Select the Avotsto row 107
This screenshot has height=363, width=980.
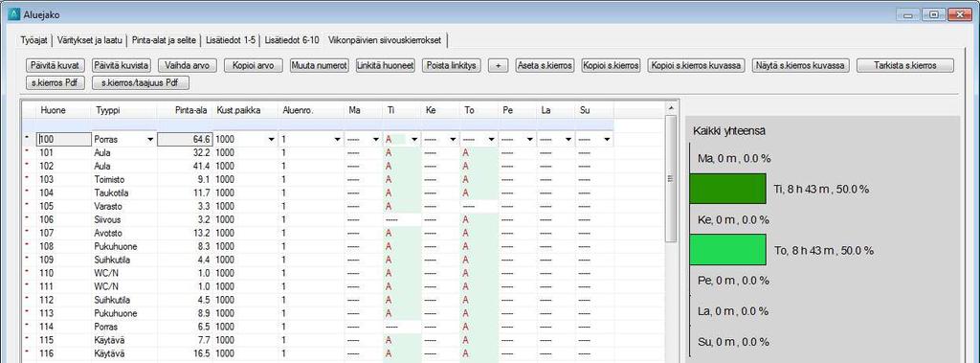tap(318, 233)
